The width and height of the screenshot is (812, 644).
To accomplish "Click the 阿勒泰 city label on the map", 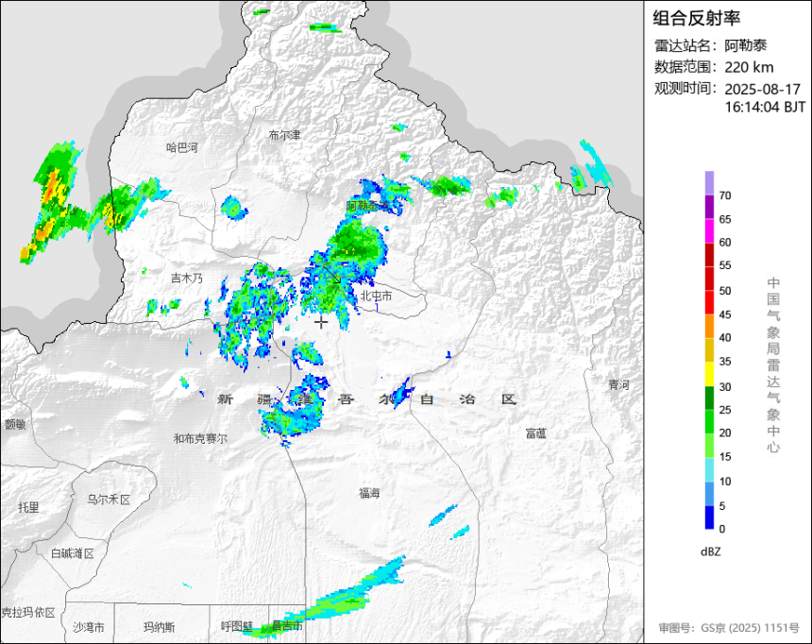I will click(367, 206).
